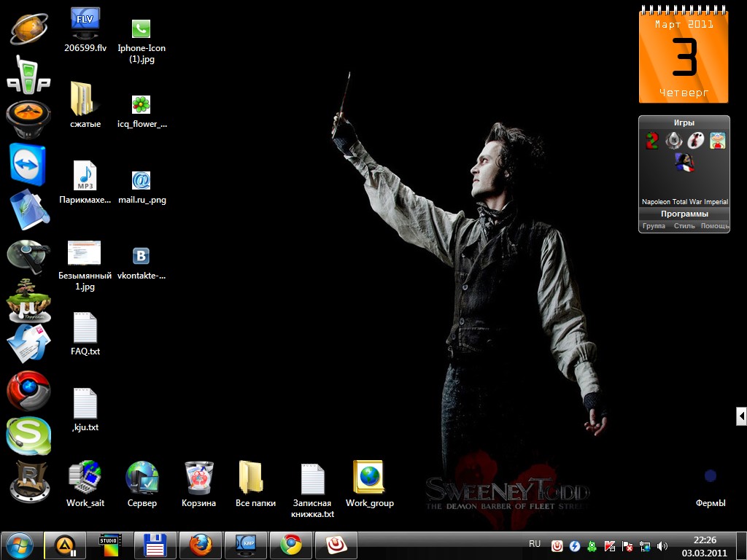Launch the AIMP speaker icon on desktop
This screenshot has height=560, width=747.
(x=28, y=118)
